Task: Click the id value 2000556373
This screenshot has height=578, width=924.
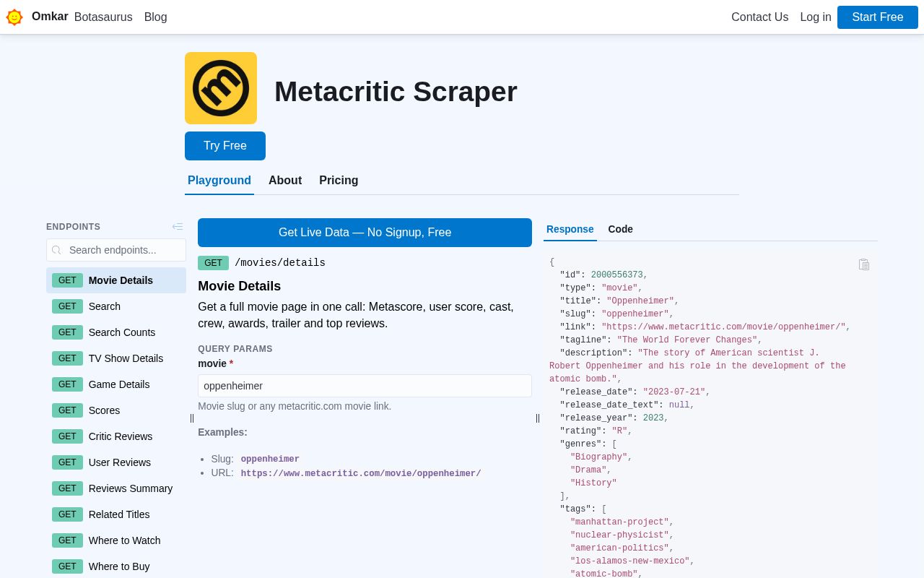Action: click(x=616, y=275)
